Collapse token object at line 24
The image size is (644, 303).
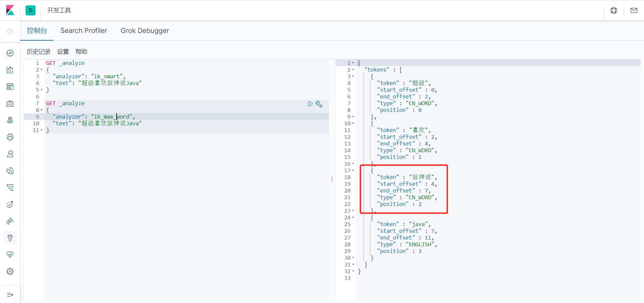click(353, 218)
